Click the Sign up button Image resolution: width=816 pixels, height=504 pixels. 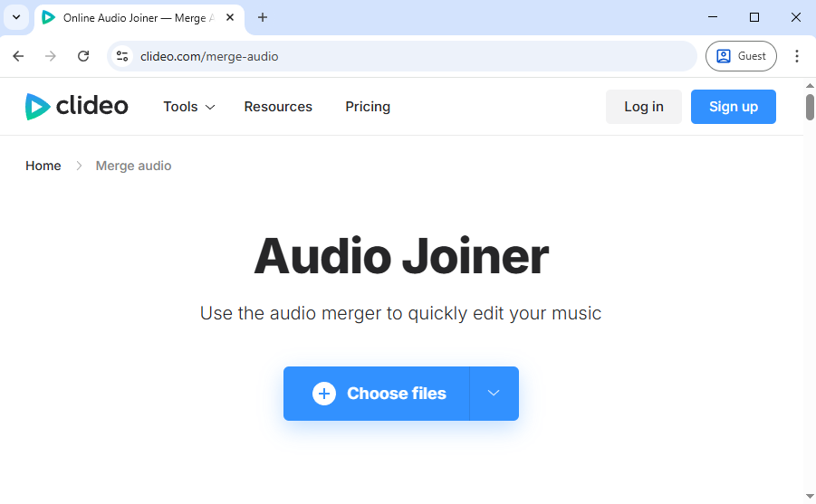[734, 107]
